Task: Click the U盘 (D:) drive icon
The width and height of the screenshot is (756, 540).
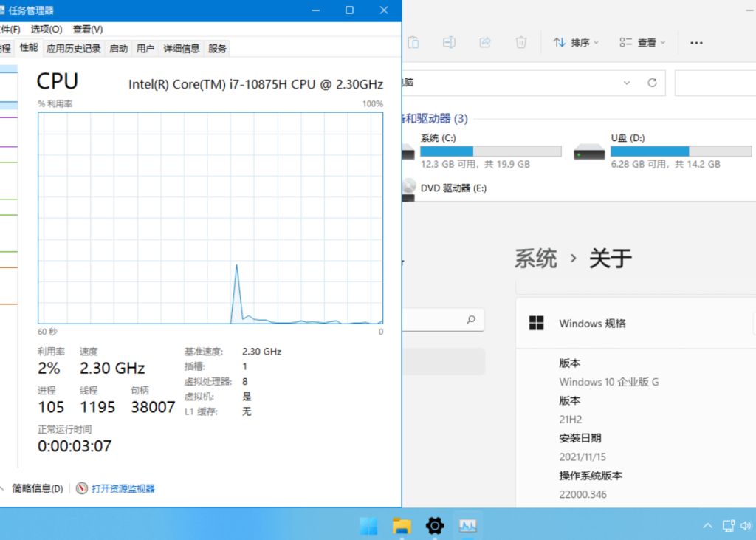Action: pyautogui.click(x=589, y=152)
